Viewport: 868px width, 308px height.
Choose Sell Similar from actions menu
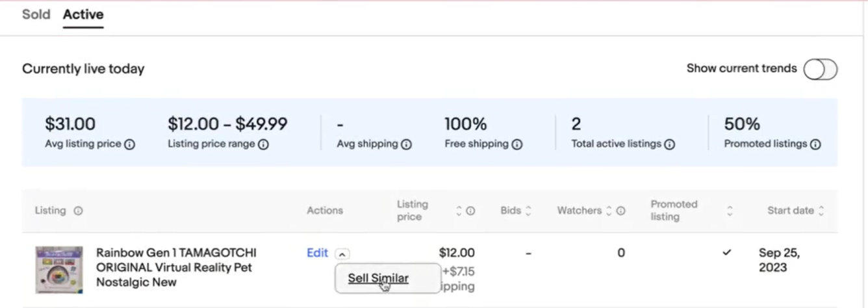point(378,278)
